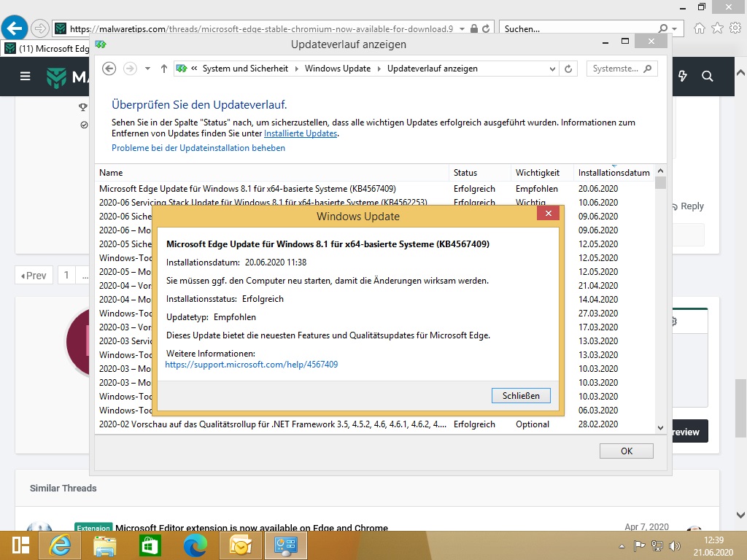Select the KB4567409 Edge Update list row

(x=374, y=189)
